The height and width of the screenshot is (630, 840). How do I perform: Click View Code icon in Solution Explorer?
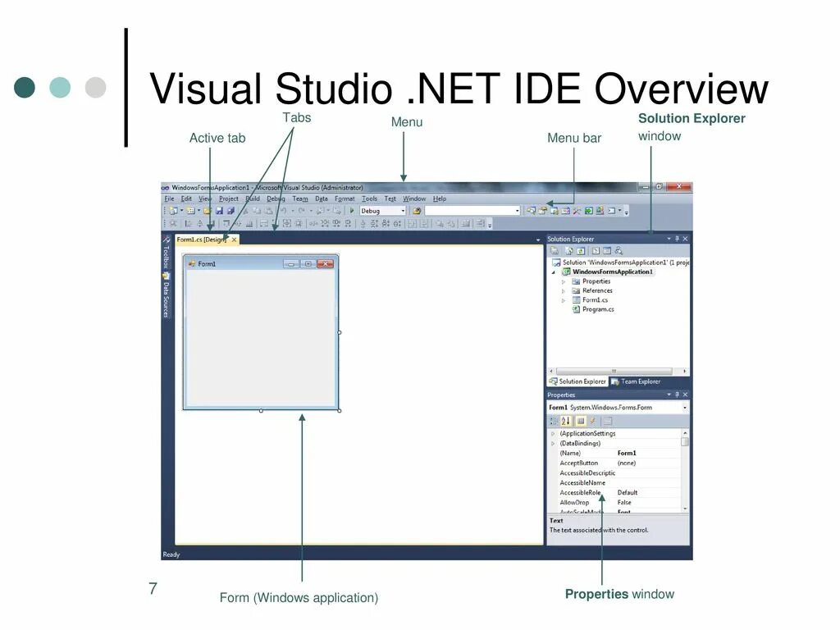click(x=596, y=251)
